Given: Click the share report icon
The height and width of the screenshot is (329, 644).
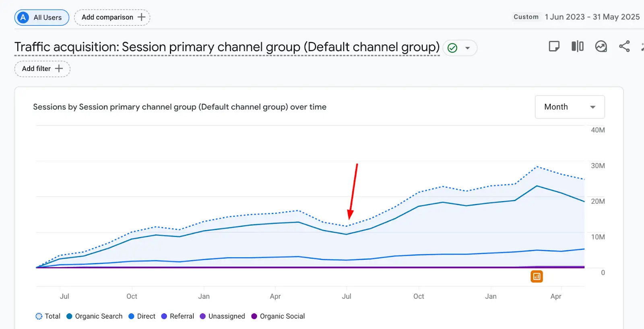Looking at the screenshot, I should coord(624,47).
